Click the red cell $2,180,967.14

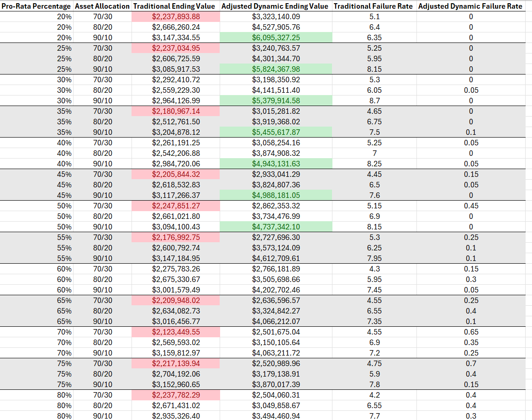(175, 112)
